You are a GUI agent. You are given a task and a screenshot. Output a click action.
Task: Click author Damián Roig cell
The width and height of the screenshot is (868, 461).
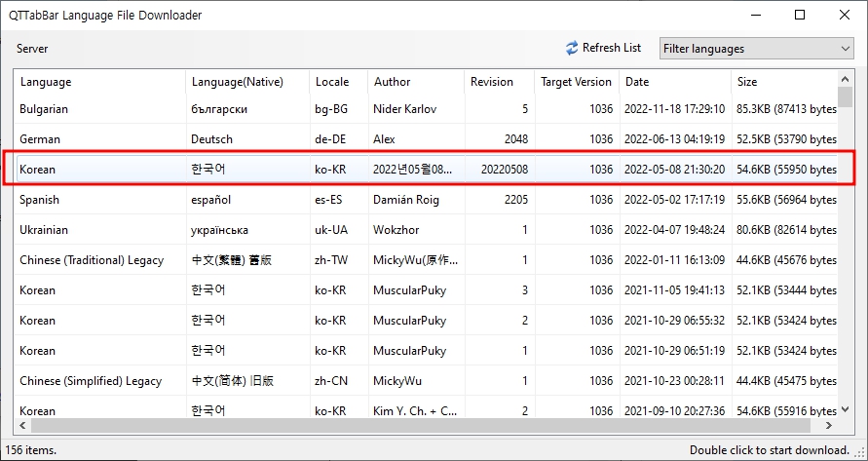pos(406,200)
